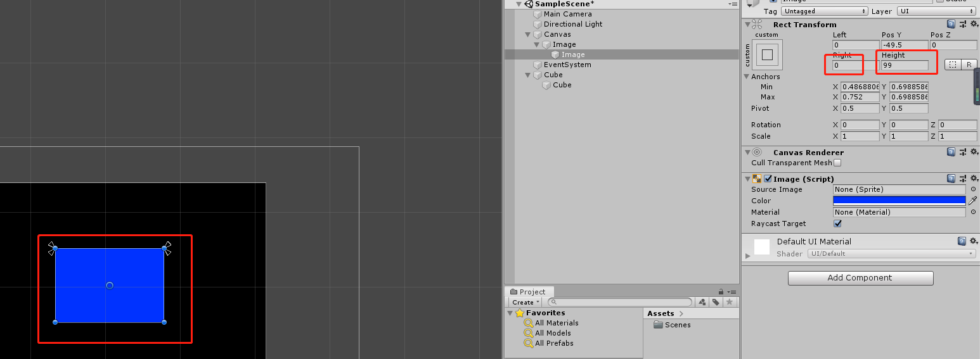Select the Scenes folder in Assets

pos(673,325)
